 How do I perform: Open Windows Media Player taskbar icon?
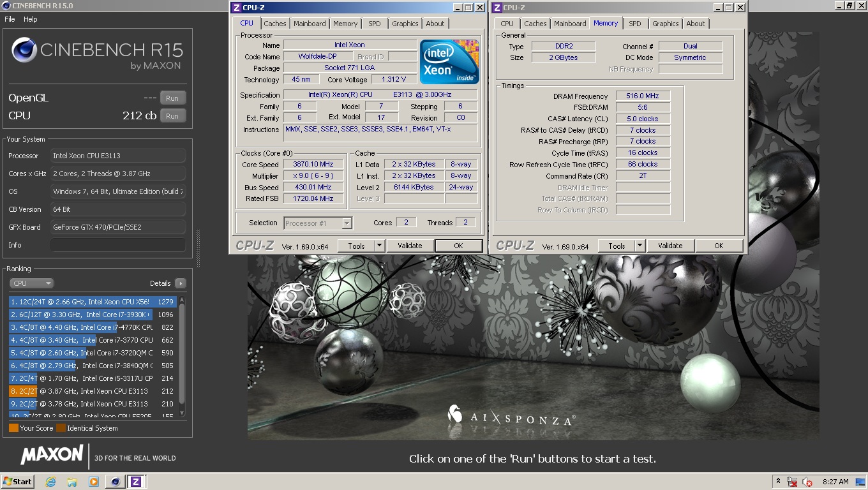(94, 482)
